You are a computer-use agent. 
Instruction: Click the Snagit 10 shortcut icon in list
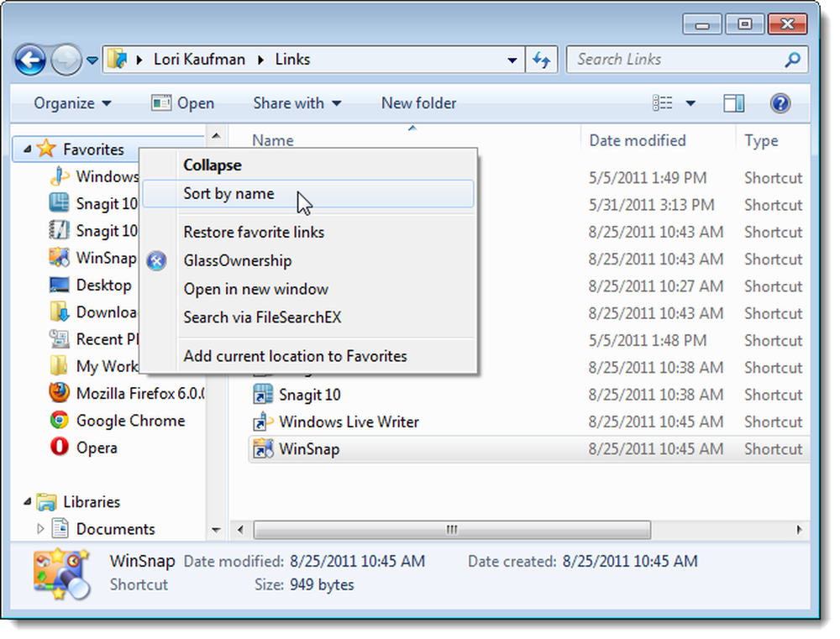click(x=263, y=394)
